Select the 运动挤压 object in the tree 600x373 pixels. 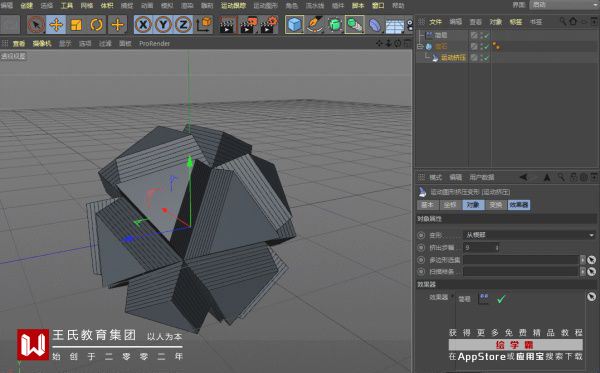453,58
